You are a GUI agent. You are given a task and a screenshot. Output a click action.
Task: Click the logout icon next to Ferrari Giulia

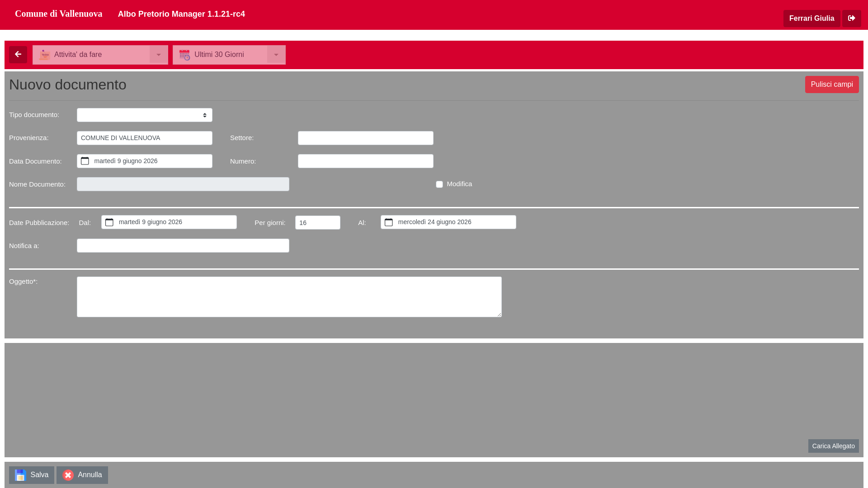tap(852, 19)
